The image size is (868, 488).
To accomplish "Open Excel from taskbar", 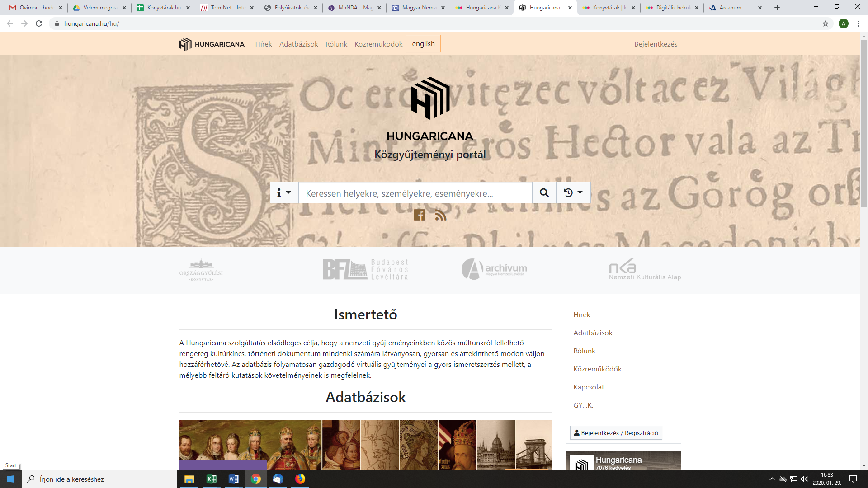I will pyautogui.click(x=211, y=479).
